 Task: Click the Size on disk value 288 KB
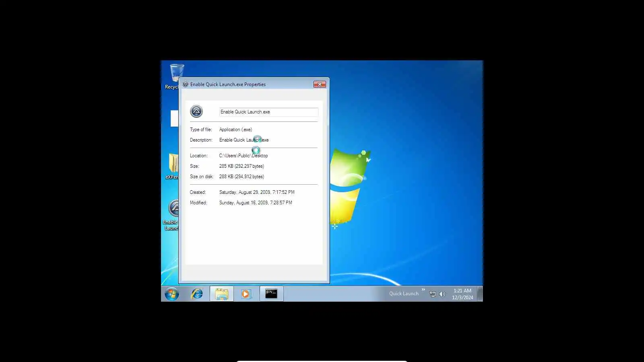coord(242,177)
